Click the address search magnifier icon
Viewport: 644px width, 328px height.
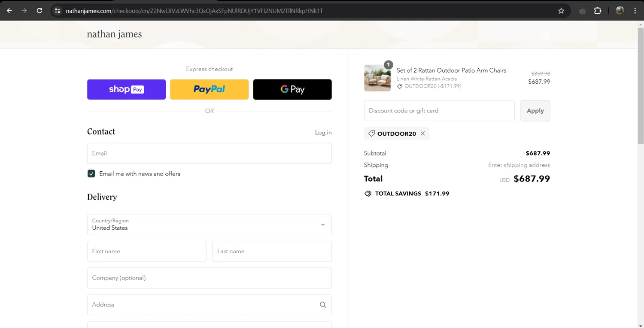point(323,305)
